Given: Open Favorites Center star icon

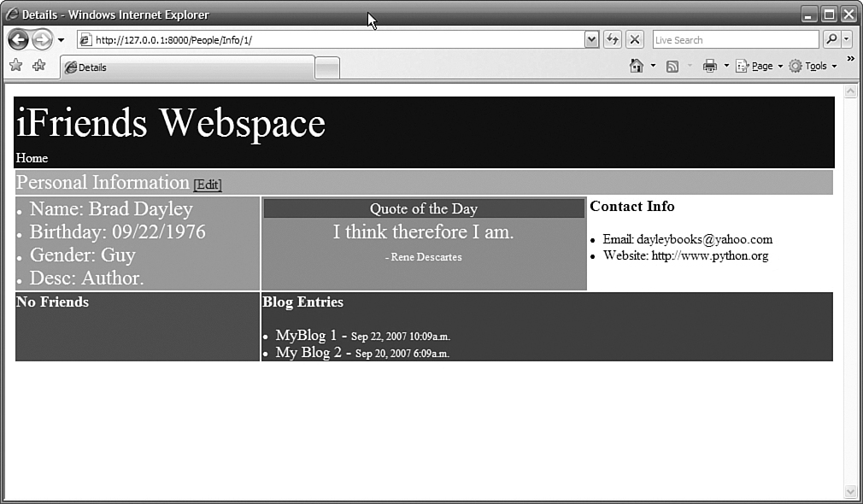Looking at the screenshot, I should [x=15, y=66].
